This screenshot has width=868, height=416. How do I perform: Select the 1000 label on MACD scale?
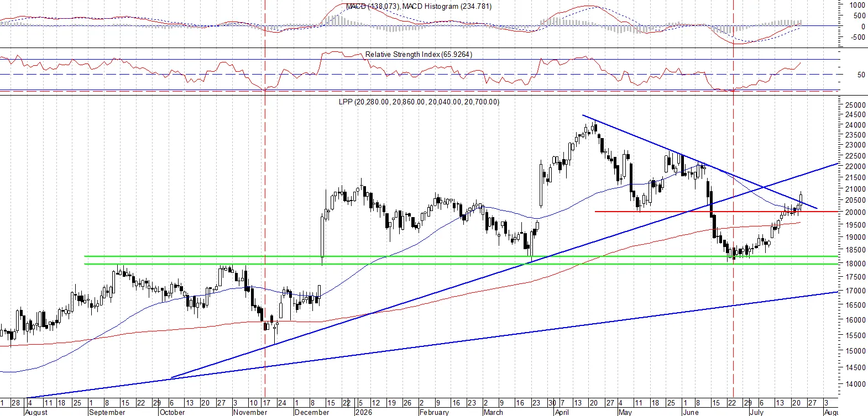coord(857,5)
